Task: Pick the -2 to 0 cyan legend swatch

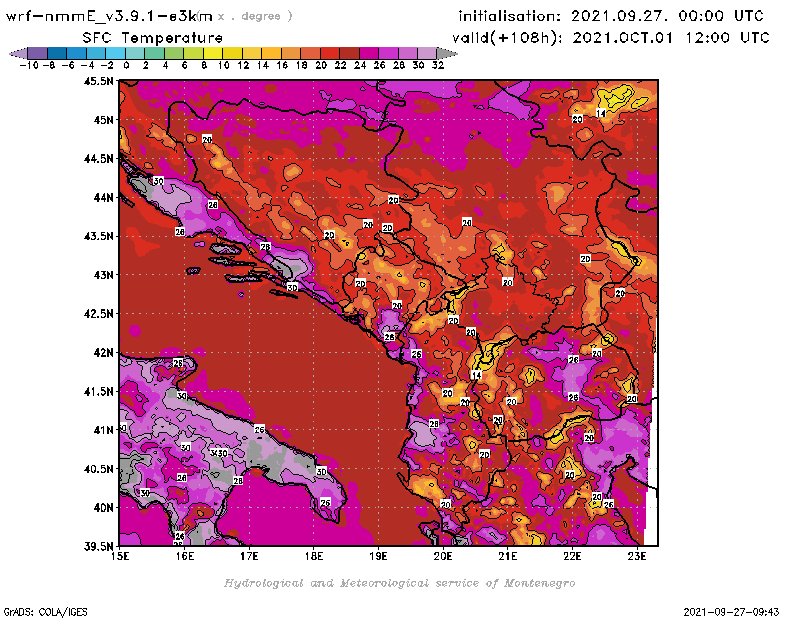Action: click(x=116, y=53)
